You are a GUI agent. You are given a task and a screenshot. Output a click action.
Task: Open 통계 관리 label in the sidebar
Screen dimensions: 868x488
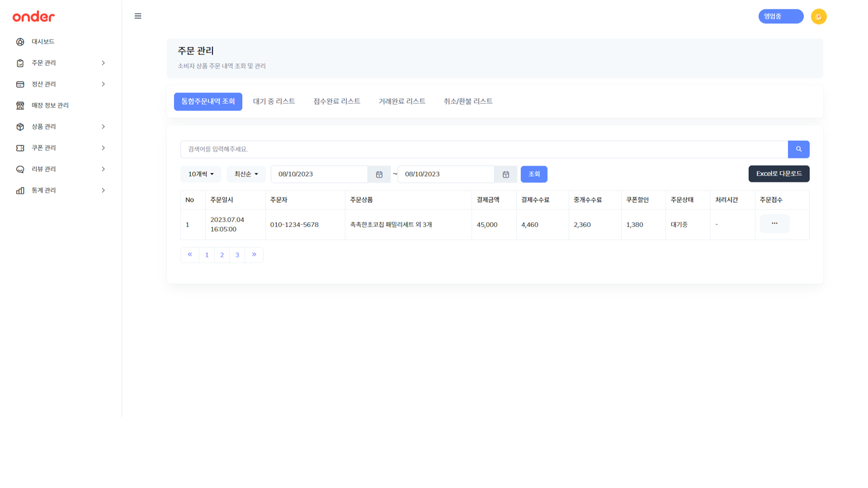click(x=44, y=191)
